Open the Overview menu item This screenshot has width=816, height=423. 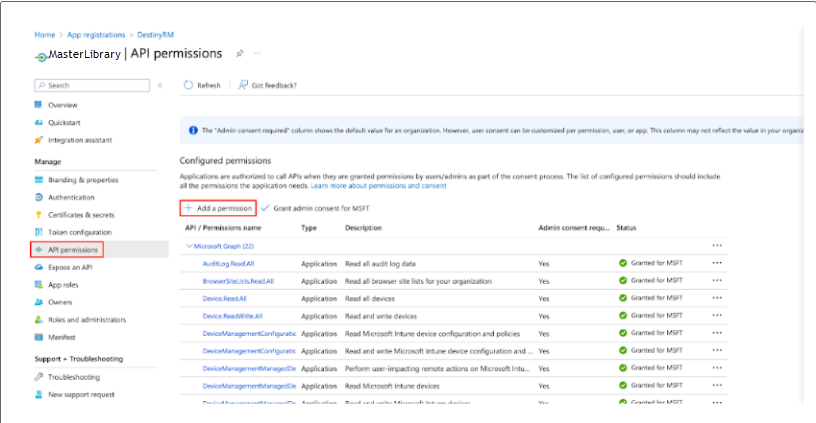(x=63, y=105)
